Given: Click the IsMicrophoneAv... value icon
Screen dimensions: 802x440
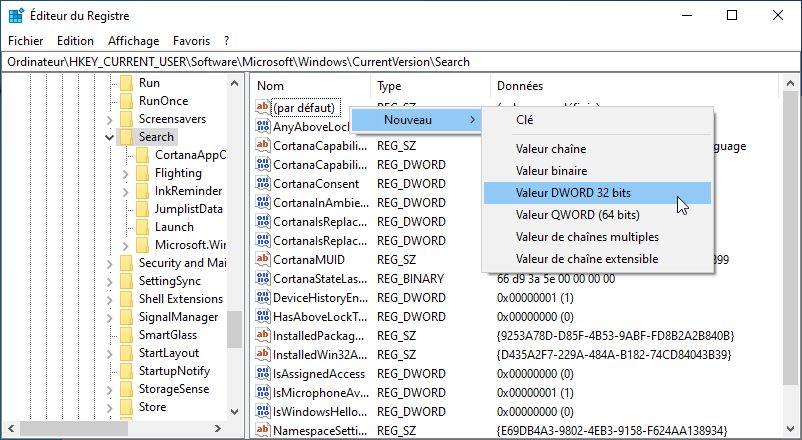Looking at the screenshot, I should click(262, 392).
